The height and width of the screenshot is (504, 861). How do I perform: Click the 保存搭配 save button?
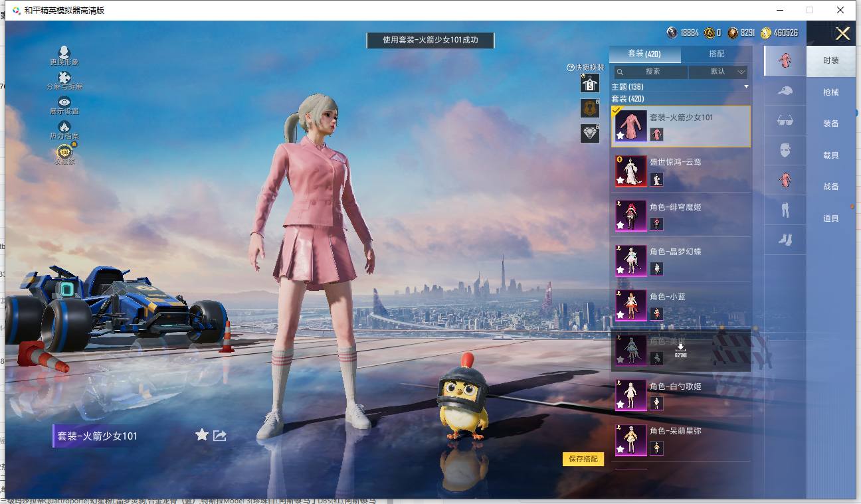pos(583,459)
